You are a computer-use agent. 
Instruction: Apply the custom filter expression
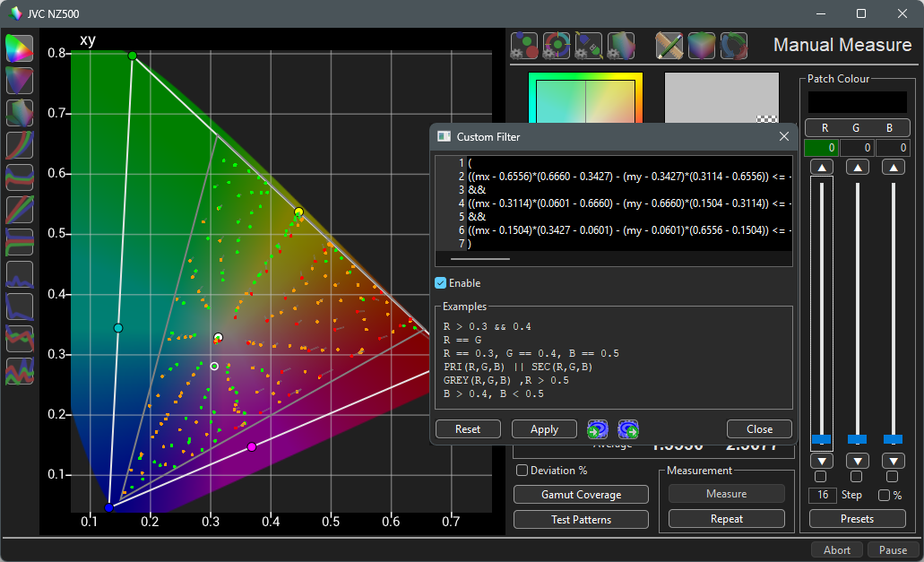point(544,429)
